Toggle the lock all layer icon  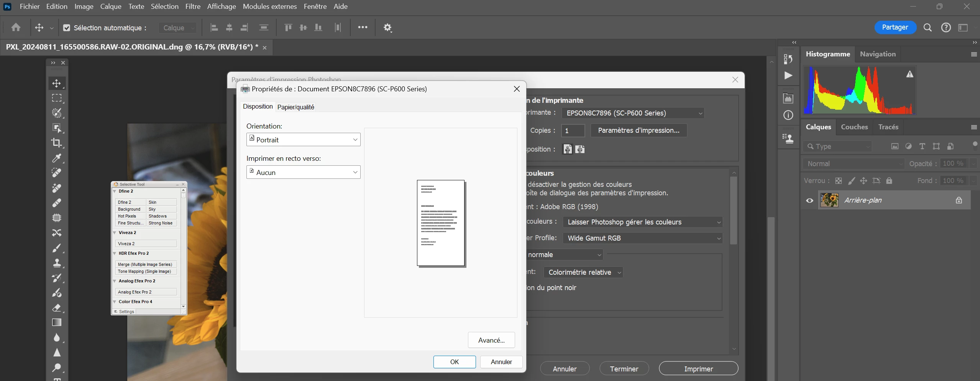pyautogui.click(x=889, y=180)
